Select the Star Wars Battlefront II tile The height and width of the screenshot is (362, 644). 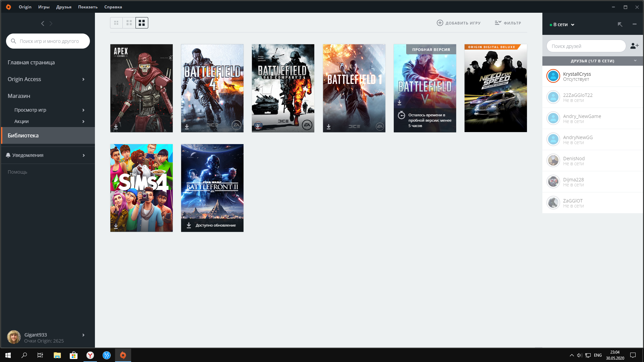tap(212, 188)
